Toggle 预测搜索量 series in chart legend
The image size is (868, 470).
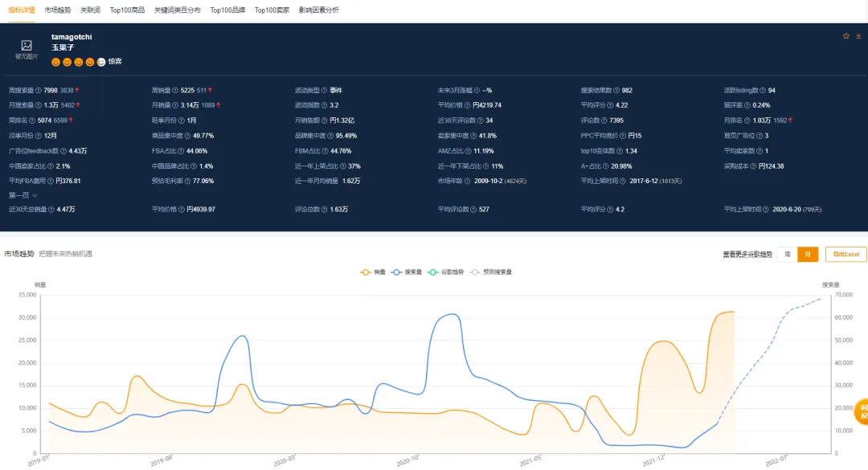pos(490,272)
